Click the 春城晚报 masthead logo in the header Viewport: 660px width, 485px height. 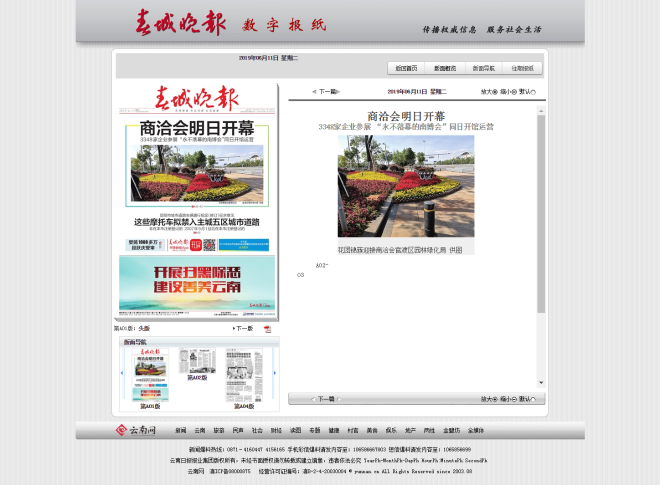pyautogui.click(x=181, y=23)
